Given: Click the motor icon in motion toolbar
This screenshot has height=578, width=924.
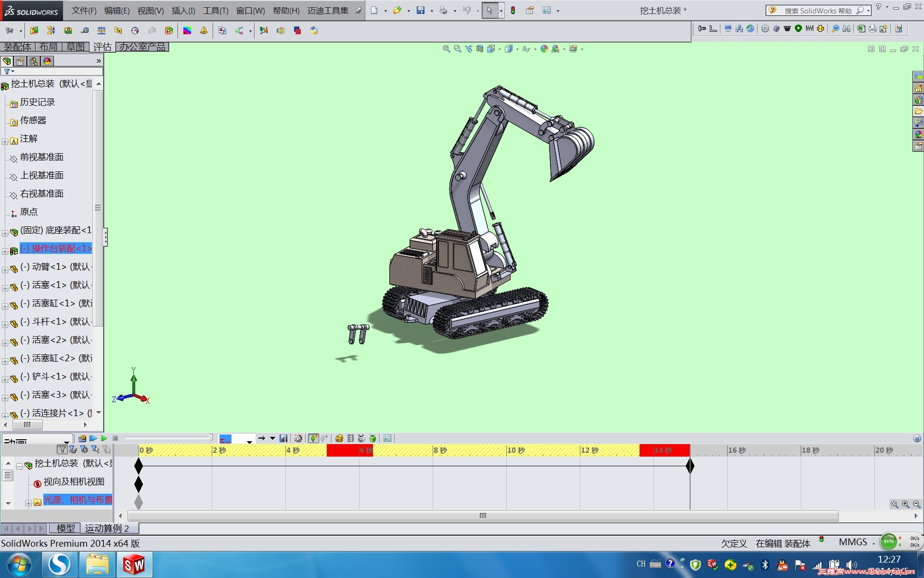Looking at the screenshot, I should [339, 438].
